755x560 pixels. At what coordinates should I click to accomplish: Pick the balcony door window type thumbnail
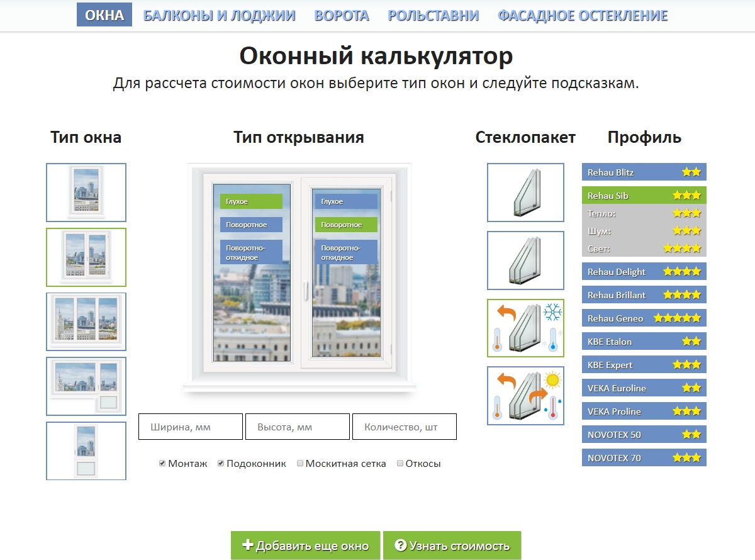click(x=86, y=451)
